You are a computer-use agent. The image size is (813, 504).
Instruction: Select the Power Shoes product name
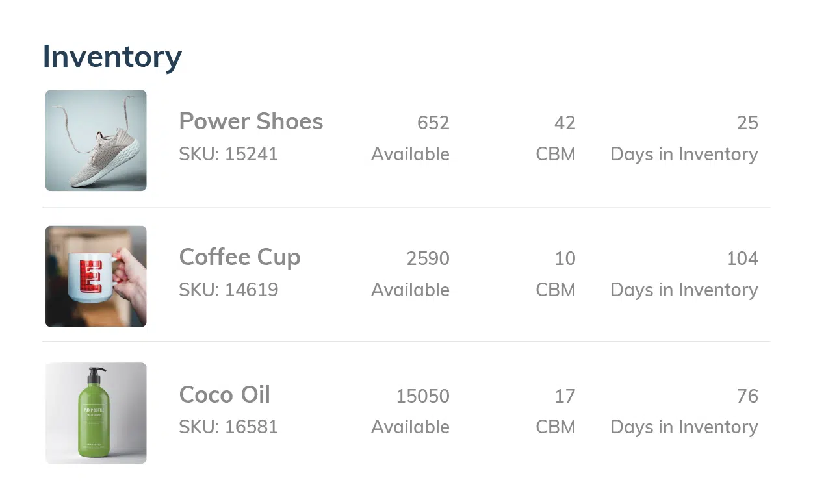click(x=251, y=121)
